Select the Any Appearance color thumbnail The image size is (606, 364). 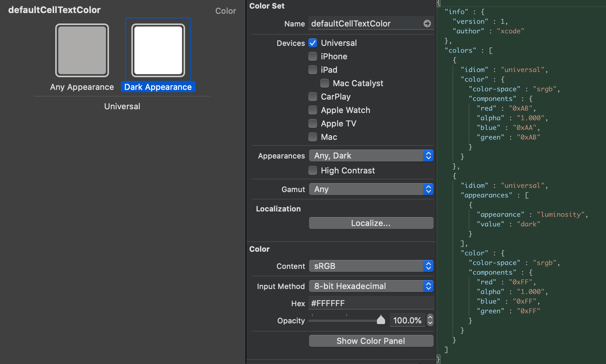pyautogui.click(x=82, y=50)
